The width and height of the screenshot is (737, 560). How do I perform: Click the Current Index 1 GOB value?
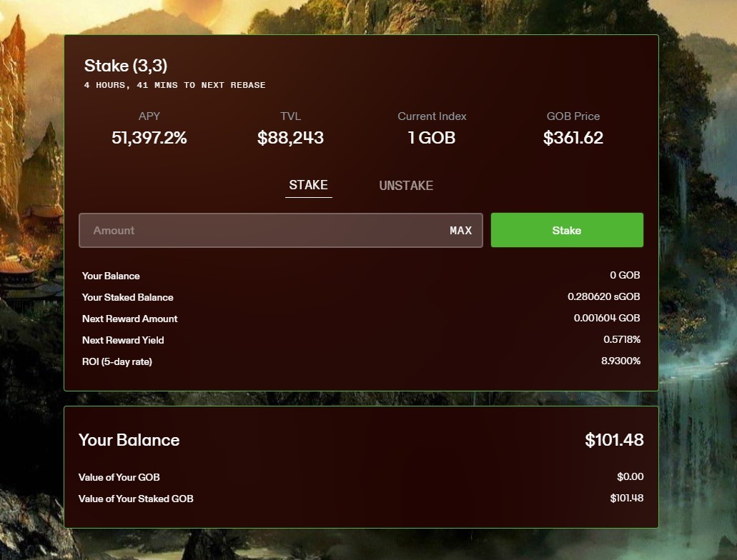[432, 138]
